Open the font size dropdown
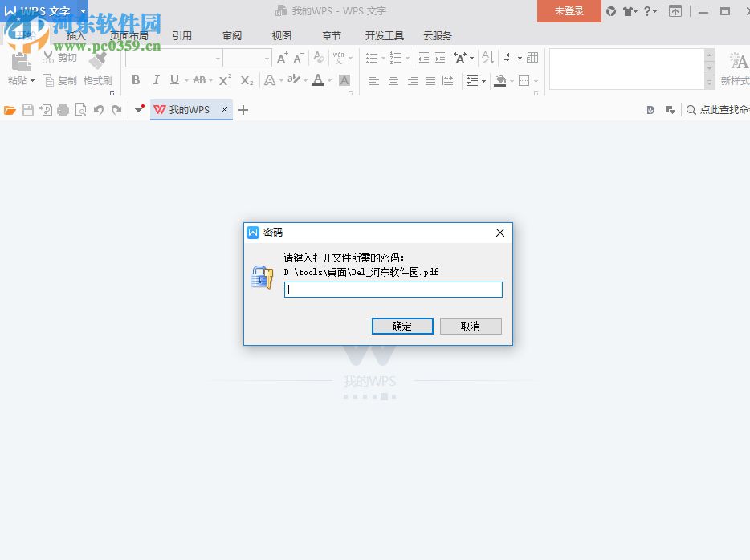 pos(267,58)
